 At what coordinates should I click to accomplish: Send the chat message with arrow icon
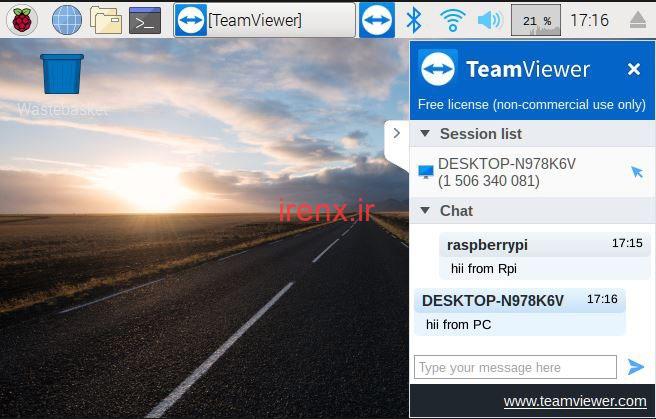[636, 367]
